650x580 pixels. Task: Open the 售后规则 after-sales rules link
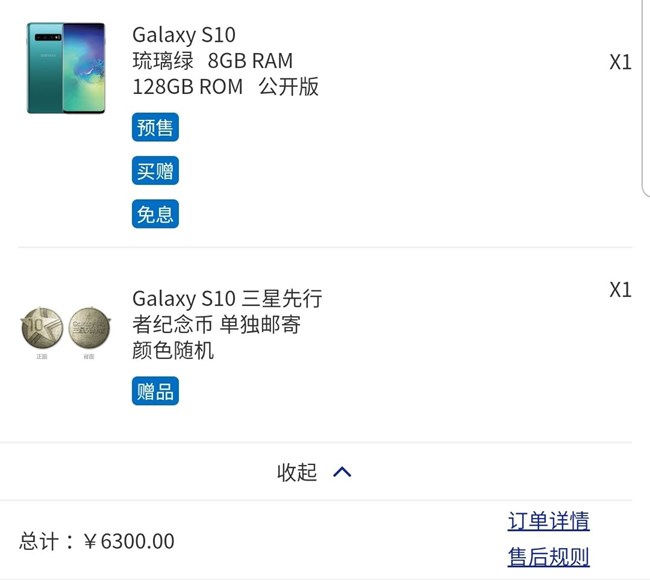tap(548, 557)
